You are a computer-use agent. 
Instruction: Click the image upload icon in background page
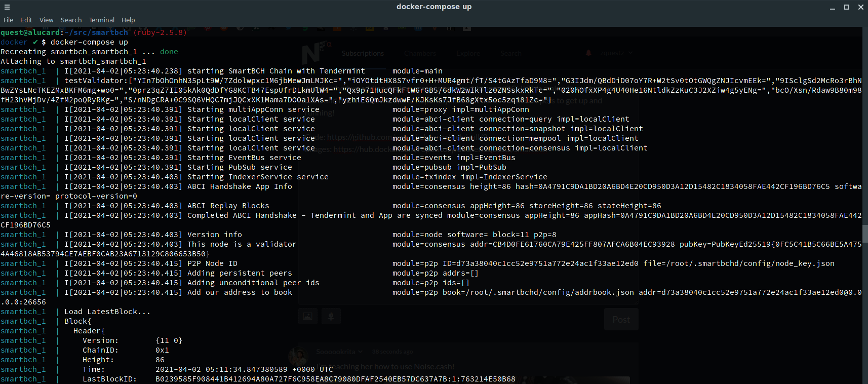pyautogui.click(x=307, y=316)
